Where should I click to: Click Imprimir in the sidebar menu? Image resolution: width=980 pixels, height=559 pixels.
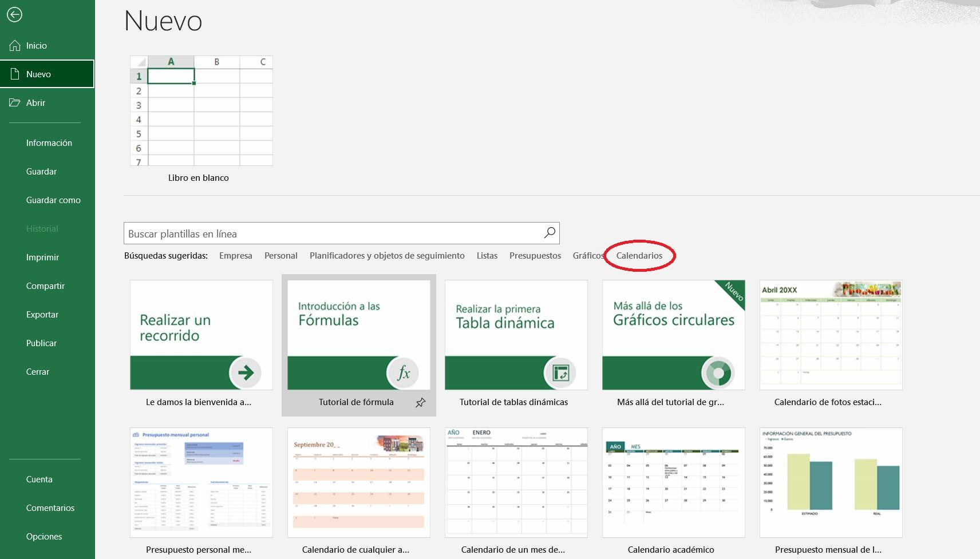tap(42, 257)
